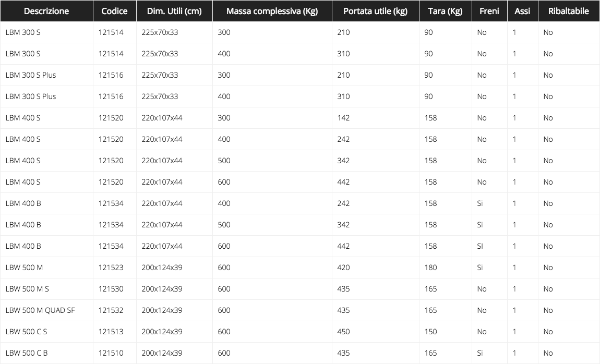Click the Codice column header
This screenshot has width=600, height=364.
(x=115, y=11)
